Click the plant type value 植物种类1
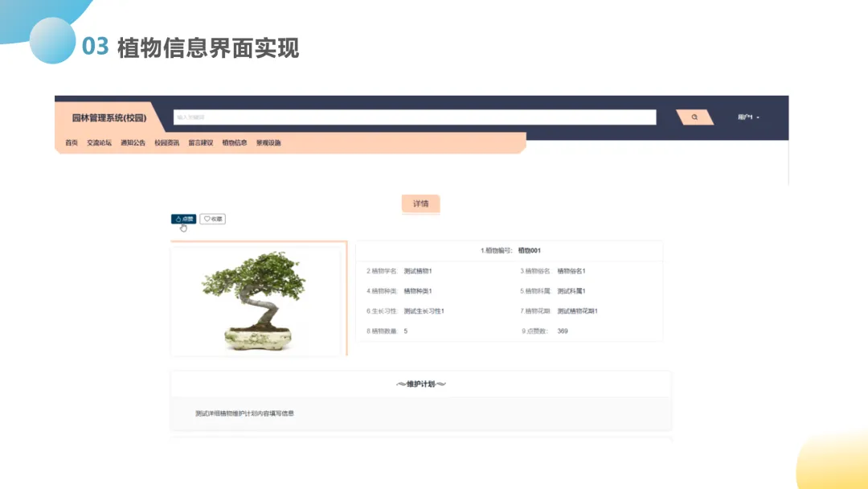The image size is (868, 489). point(417,290)
